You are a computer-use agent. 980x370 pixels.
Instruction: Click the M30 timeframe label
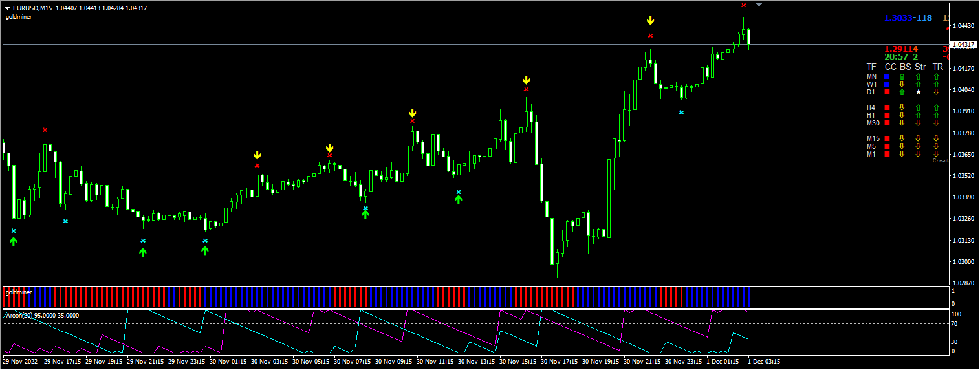(x=873, y=123)
